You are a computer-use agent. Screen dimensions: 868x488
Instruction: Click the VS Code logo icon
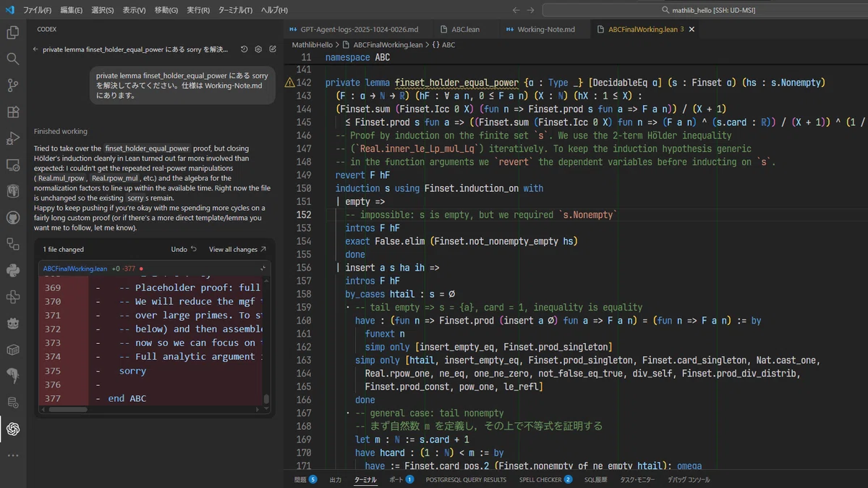tap(10, 10)
